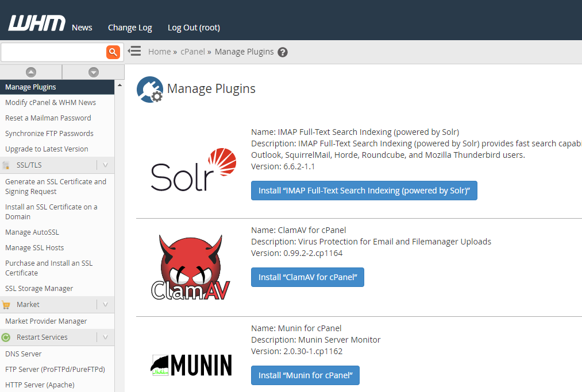The image size is (582, 392).
Task: Click the WHM logo
Action: (37, 23)
